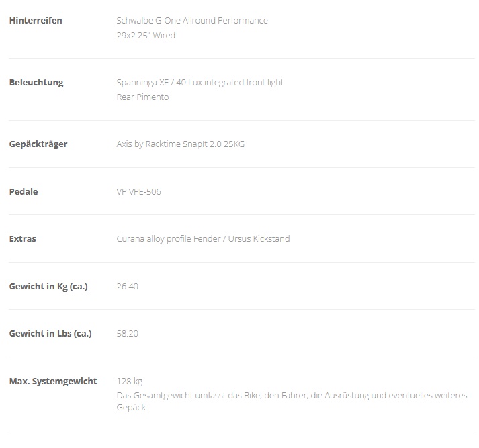This screenshot has width=479, height=448.
Task: Click the Gesamtgewicht description sentence
Action: click(x=292, y=401)
